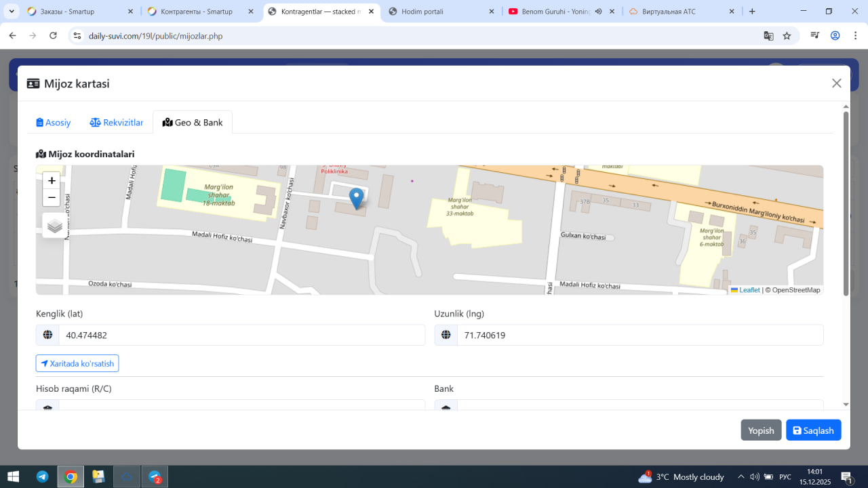The width and height of the screenshot is (868, 488).
Task: Save the customer card with Saqlash
Action: 813,430
